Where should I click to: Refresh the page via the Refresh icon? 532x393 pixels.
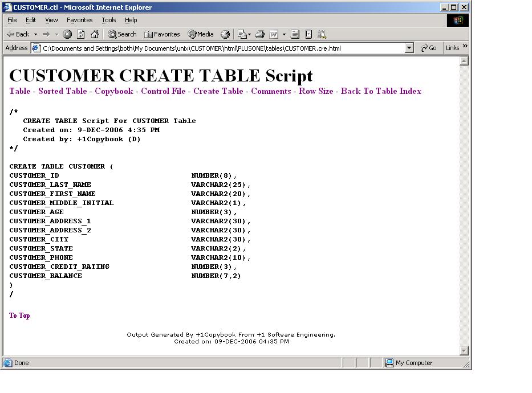click(x=81, y=34)
